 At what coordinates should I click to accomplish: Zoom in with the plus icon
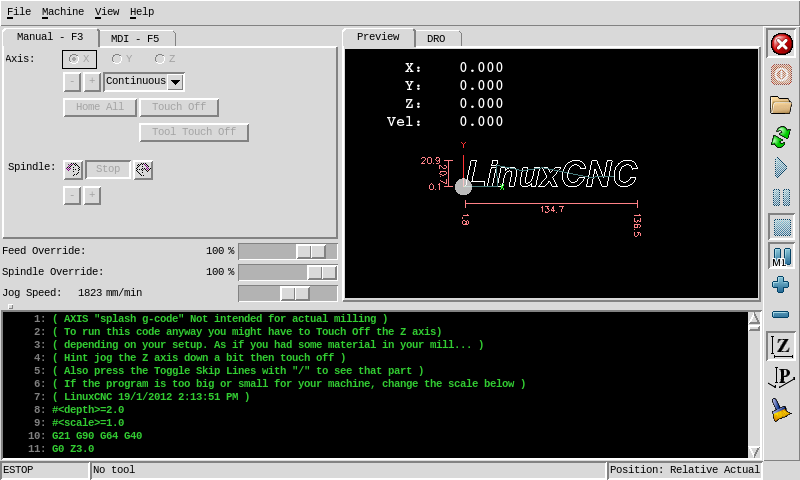click(781, 285)
